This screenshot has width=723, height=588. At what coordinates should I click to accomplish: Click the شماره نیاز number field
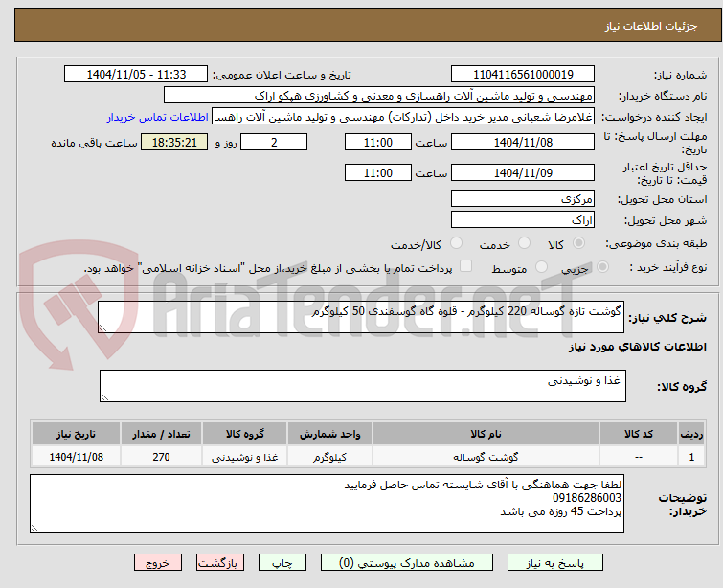(523, 75)
